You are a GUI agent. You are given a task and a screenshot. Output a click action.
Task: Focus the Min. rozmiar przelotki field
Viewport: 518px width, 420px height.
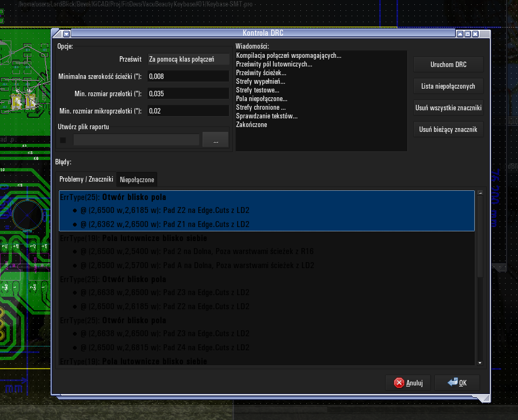[x=188, y=94]
